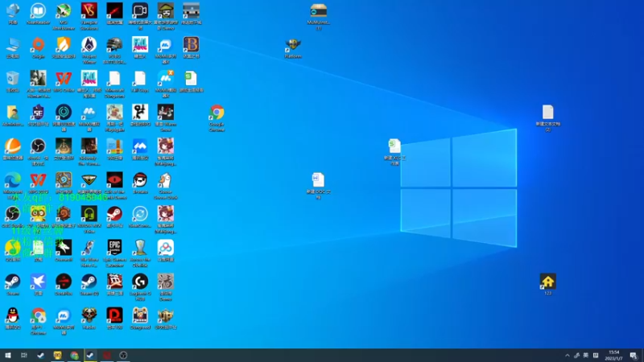Expand the hidden system tray icons

568,356
